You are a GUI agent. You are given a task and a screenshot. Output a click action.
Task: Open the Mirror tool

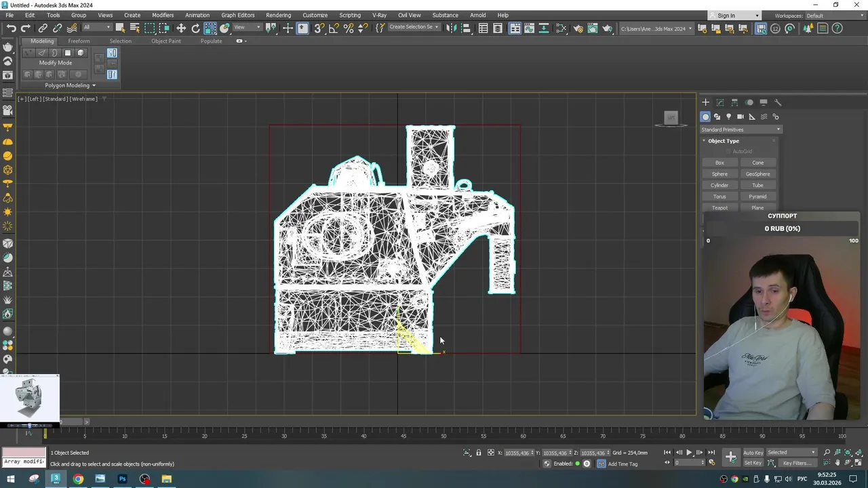pyautogui.click(x=452, y=28)
